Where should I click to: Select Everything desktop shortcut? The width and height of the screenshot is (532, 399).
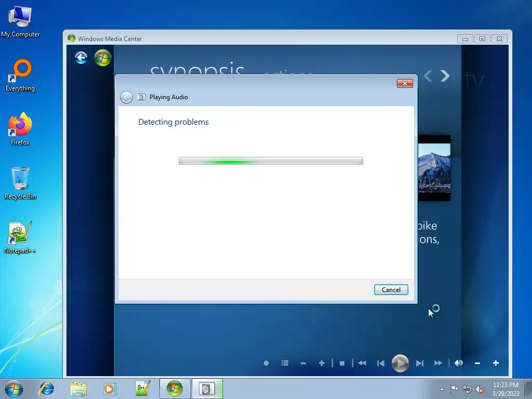tap(20, 75)
